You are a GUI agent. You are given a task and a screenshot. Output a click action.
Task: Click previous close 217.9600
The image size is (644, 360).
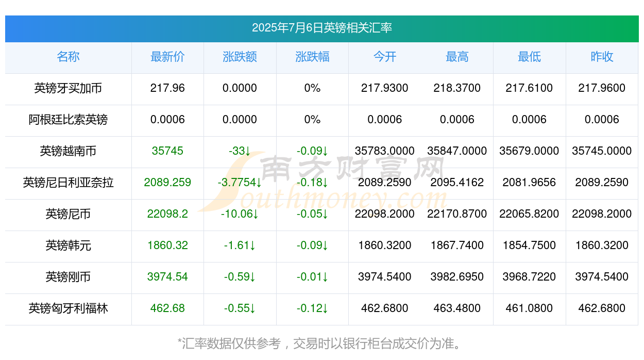point(602,88)
